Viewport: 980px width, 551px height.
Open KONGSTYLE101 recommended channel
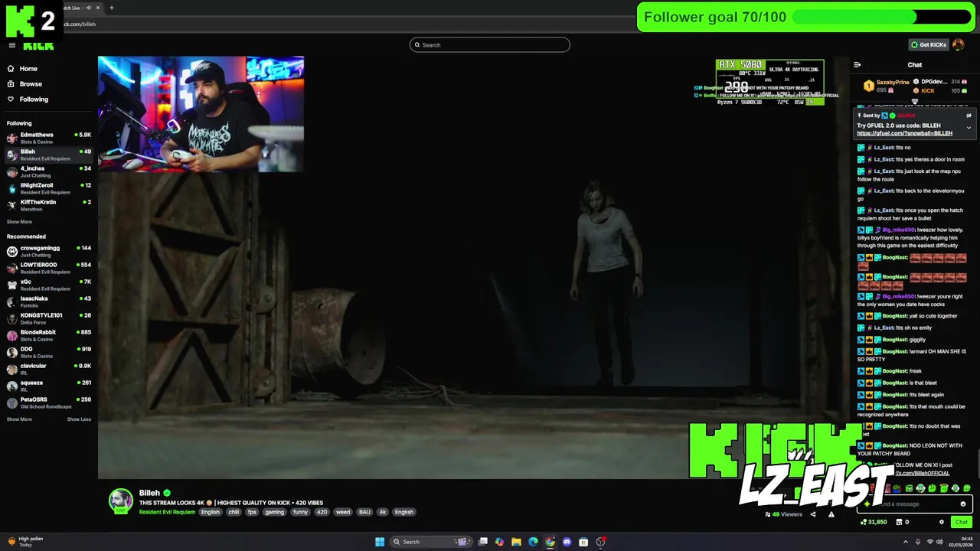48,318
